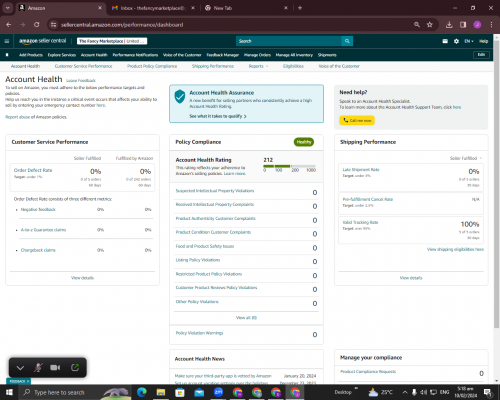Viewport: 500px width, 400px height.
Task: Open Shipping Performance tab
Action: pos(213,66)
